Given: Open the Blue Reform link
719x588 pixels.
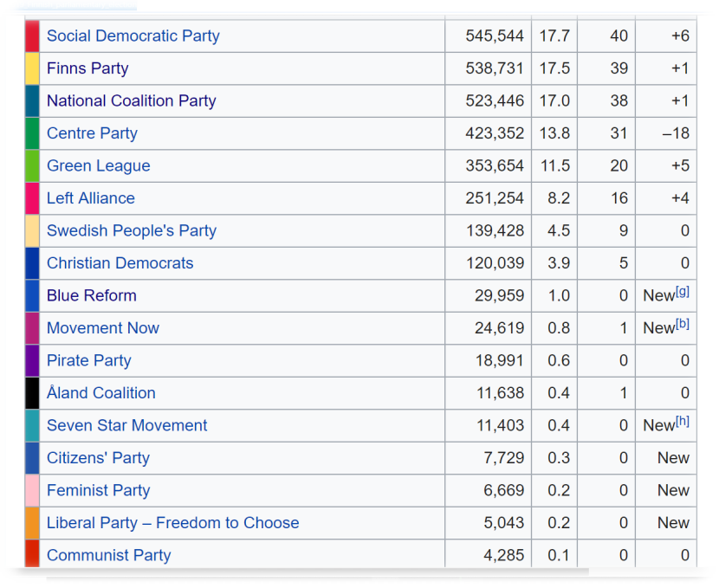Looking at the screenshot, I should click(x=92, y=295).
